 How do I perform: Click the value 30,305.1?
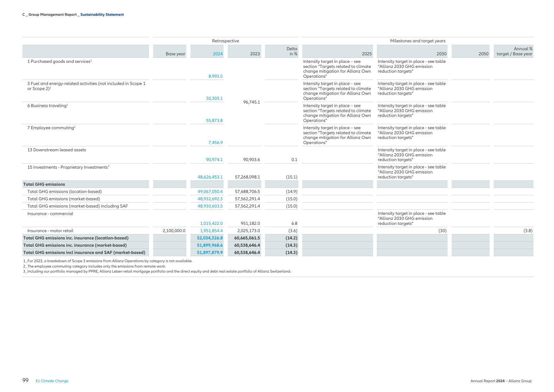point(214,98)
